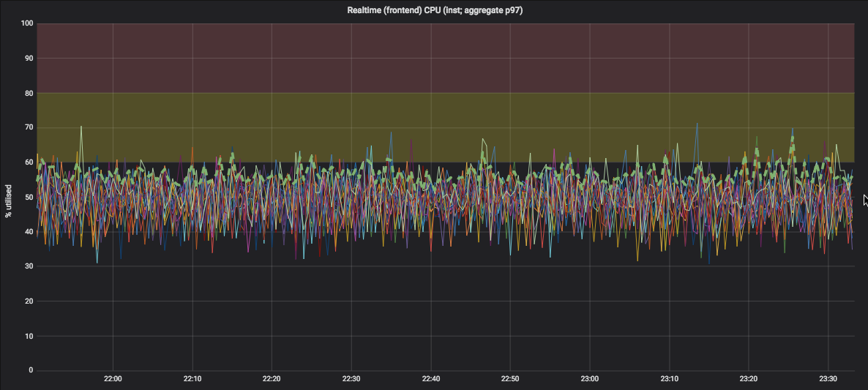Click y-axis value 20
This screenshot has width=868, height=390.
coord(29,301)
